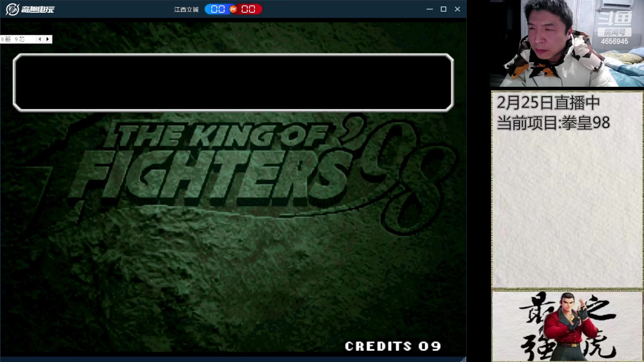Select candidate 9 芯 in IME bar
The width and height of the screenshot is (644, 362).
tap(20, 39)
